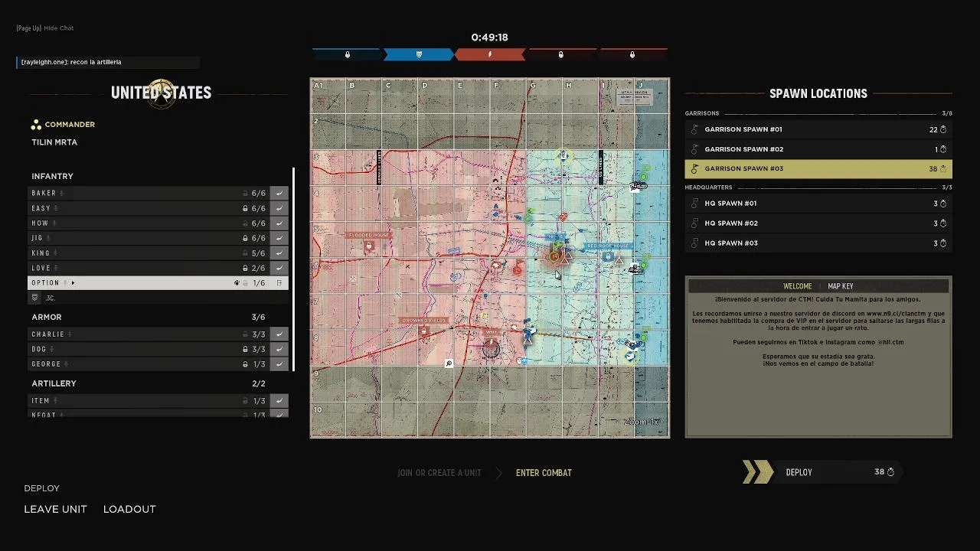
Task: Click the first blue sector icon
Action: click(x=347, y=54)
